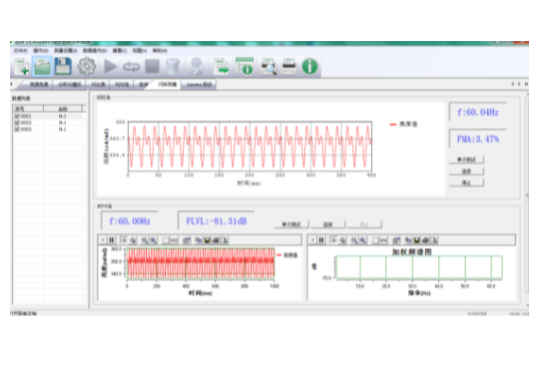Zoom out on the weighted spectrum chart
Viewport: 540px width, 380px height.
[354, 240]
